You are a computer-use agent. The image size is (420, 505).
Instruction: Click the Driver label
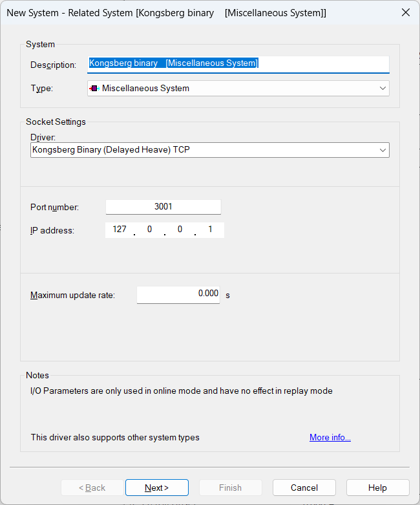point(43,138)
